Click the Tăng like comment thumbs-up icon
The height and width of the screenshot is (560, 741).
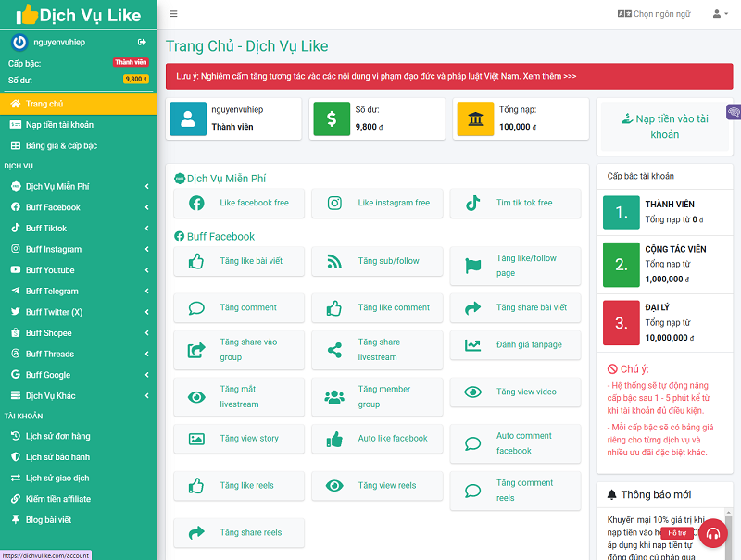[x=334, y=308]
